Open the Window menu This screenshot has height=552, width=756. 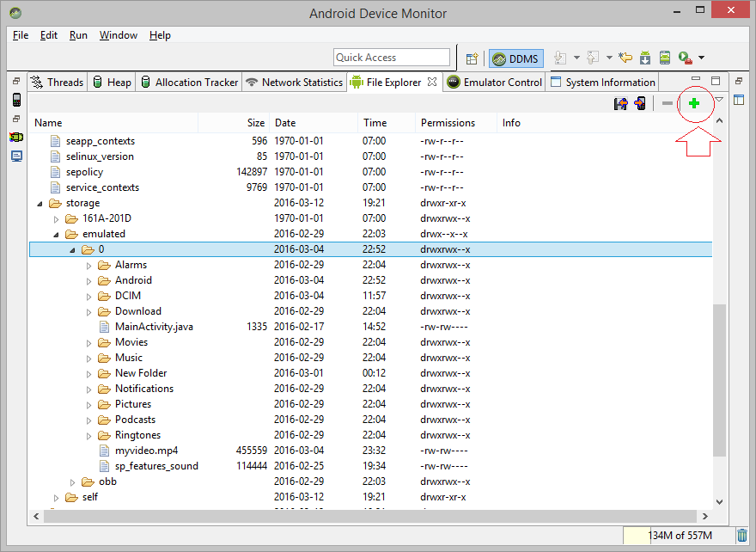point(119,35)
